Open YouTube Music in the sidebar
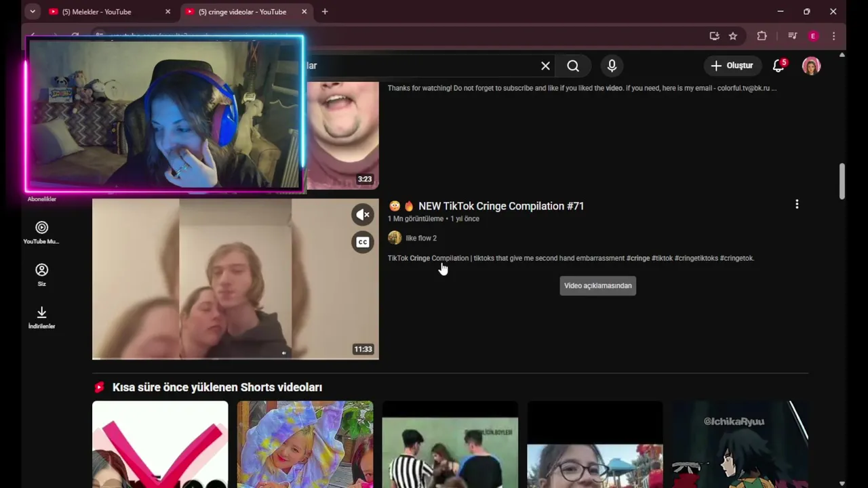This screenshot has height=488, width=868. click(41, 232)
